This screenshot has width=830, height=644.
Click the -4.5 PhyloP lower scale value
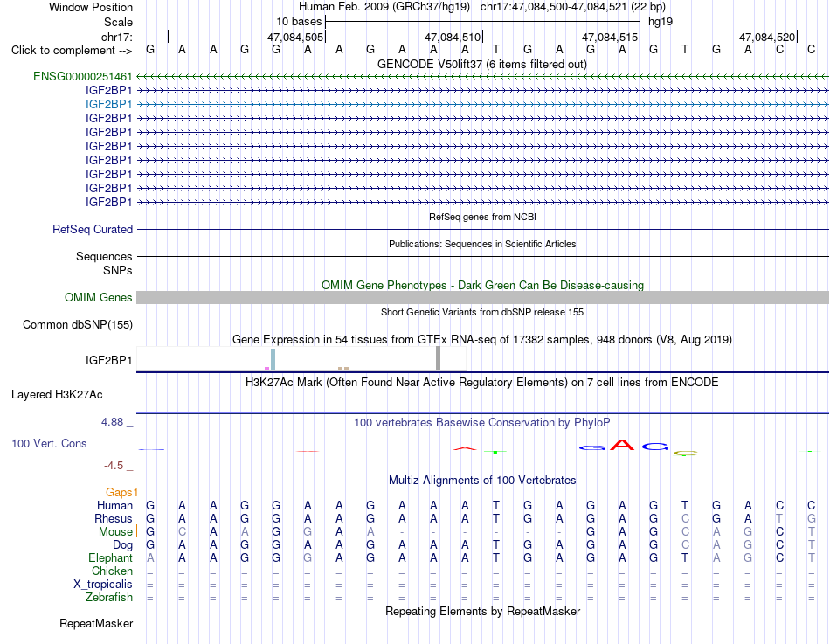point(114,466)
